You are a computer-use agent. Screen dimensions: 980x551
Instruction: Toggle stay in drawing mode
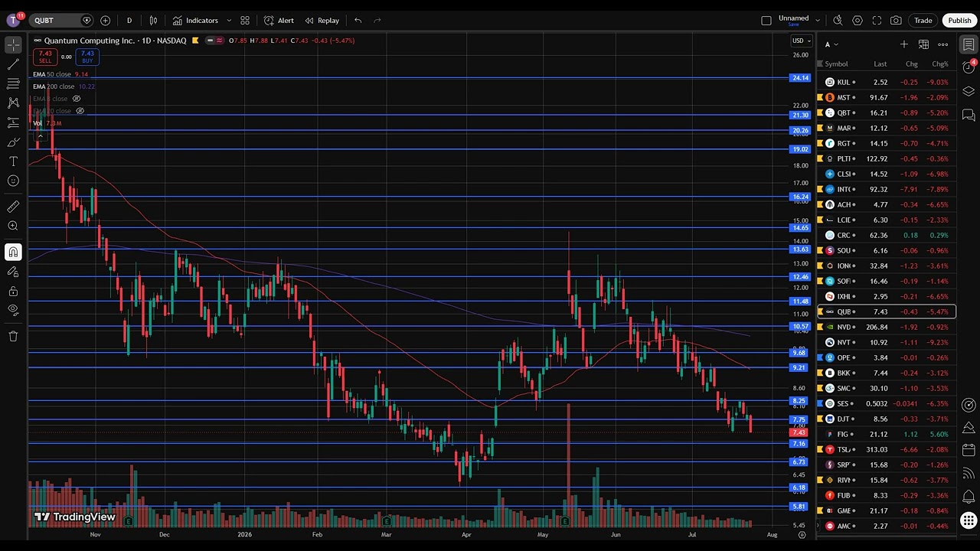pos(13,271)
